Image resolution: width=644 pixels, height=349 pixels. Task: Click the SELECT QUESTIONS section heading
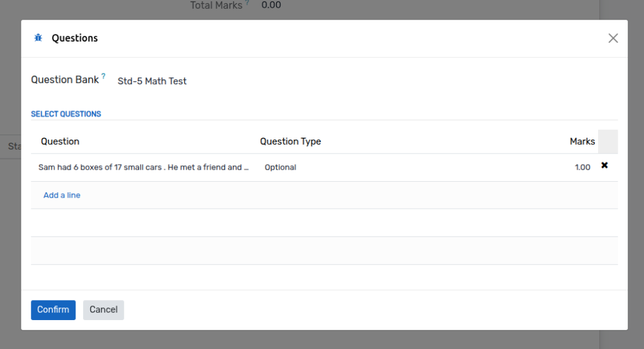pos(65,114)
